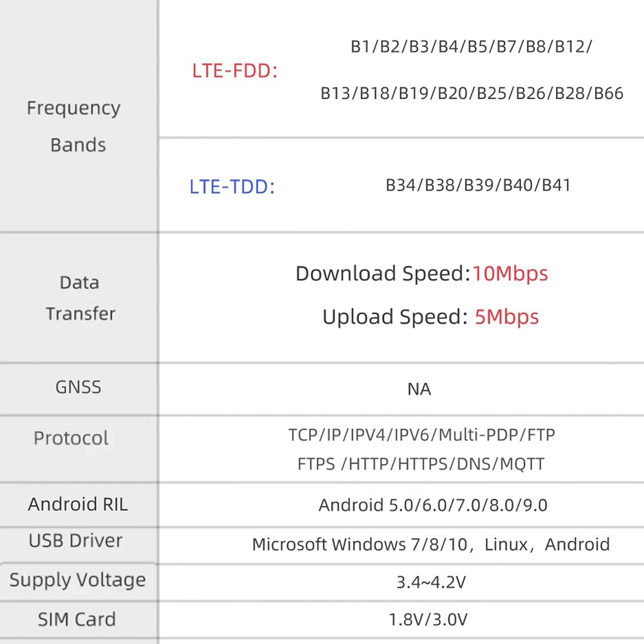Click the SIM Card row header

pos(77,620)
